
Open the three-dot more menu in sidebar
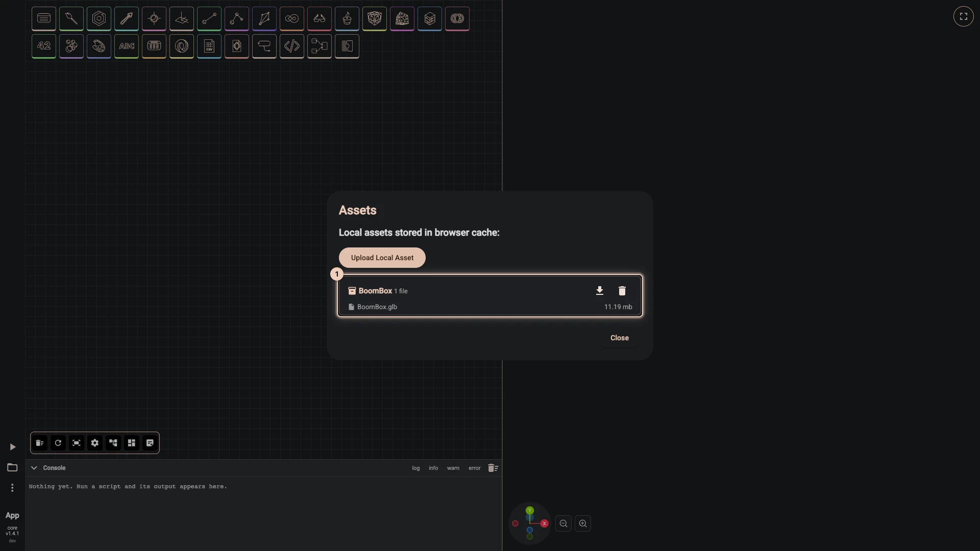coord(12,488)
